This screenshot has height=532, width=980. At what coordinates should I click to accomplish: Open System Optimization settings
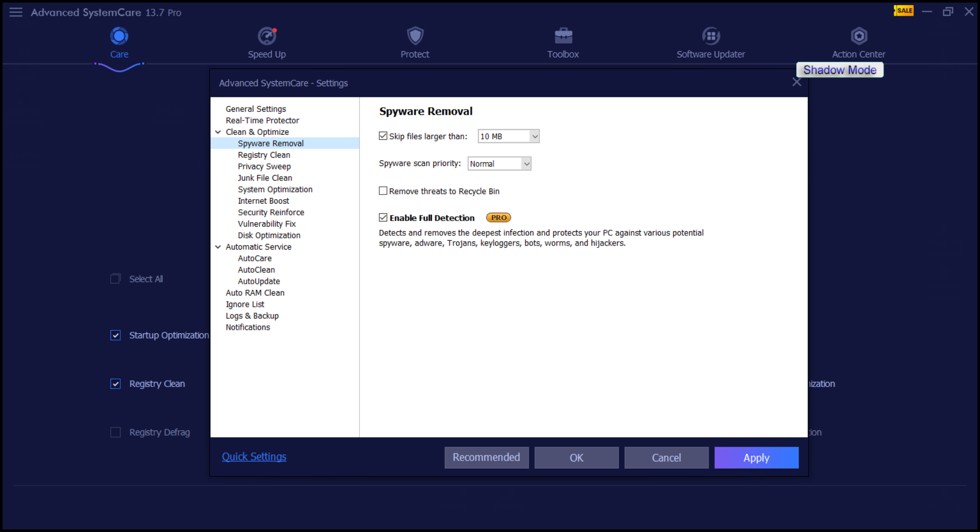[x=275, y=189]
